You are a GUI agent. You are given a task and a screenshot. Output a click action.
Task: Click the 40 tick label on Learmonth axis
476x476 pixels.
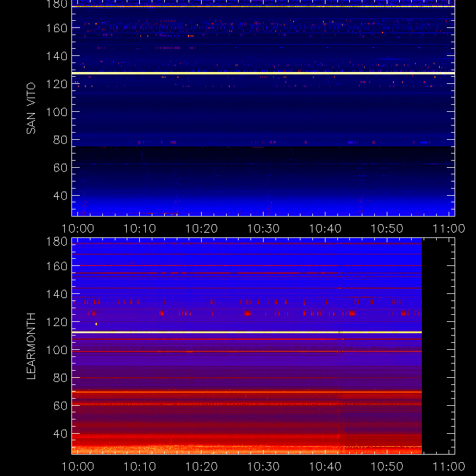click(x=60, y=434)
